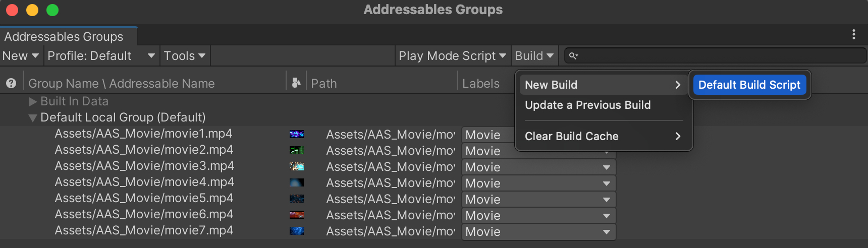Open the Tools menu
Viewport: 868px width, 248px height.
[x=185, y=55]
